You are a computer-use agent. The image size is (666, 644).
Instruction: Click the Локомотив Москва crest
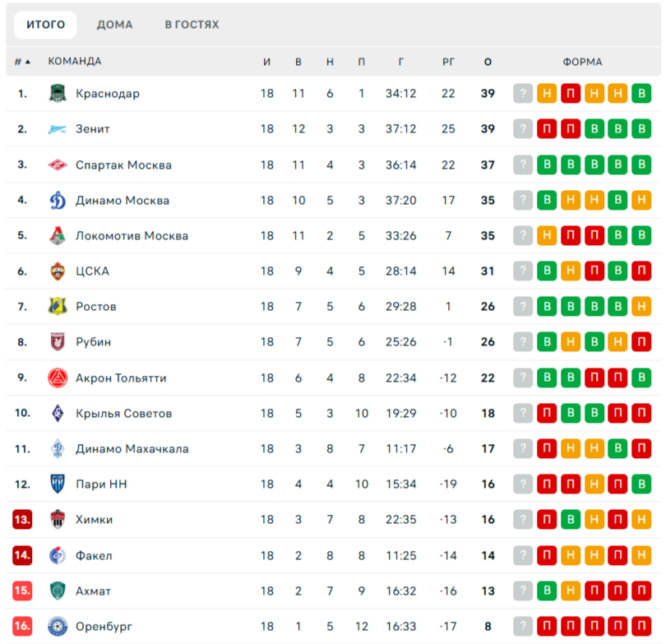pos(58,236)
